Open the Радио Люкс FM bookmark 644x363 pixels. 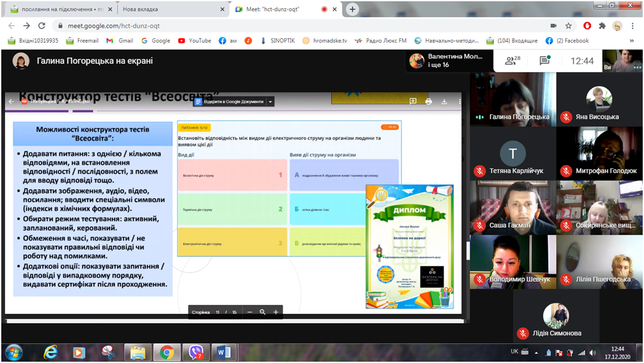coord(381,41)
